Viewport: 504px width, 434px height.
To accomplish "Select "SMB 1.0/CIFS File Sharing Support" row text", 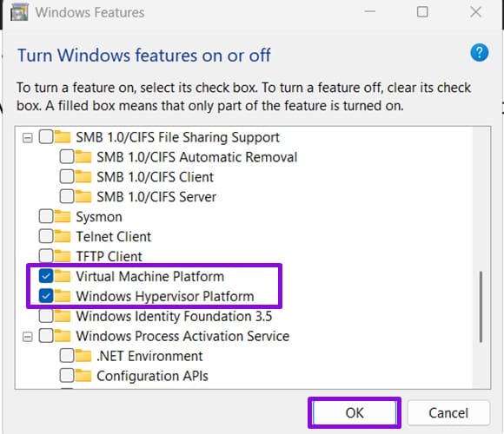I will (x=178, y=137).
